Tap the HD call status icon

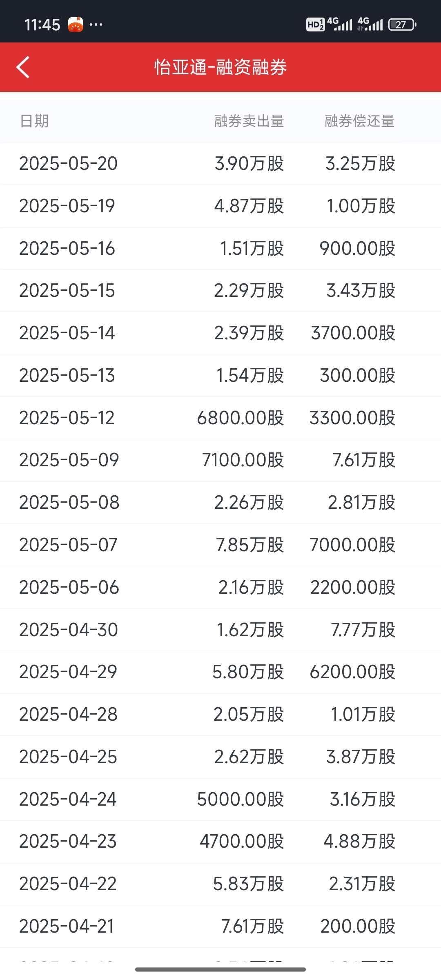[315, 24]
